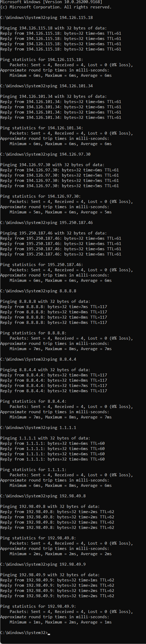Viewport: 146px width, 644px height.
Task: Click the Microsoft Corporation copyright line
Action: [56, 7]
